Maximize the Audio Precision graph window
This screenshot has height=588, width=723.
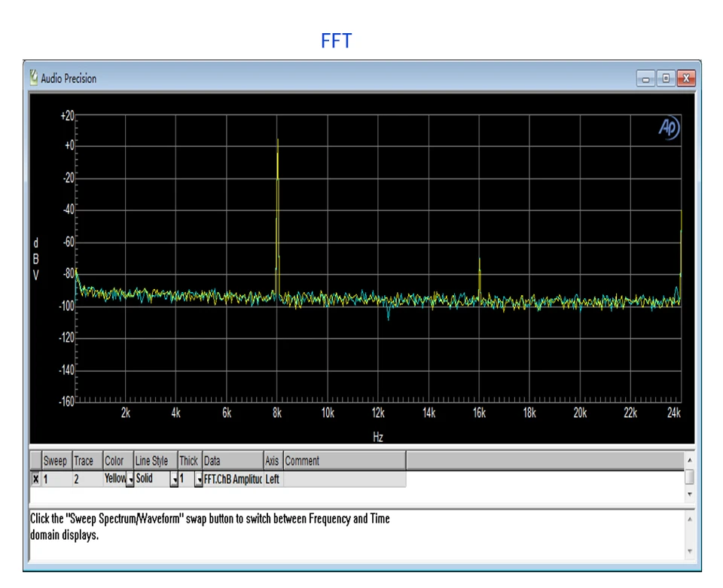[666, 78]
